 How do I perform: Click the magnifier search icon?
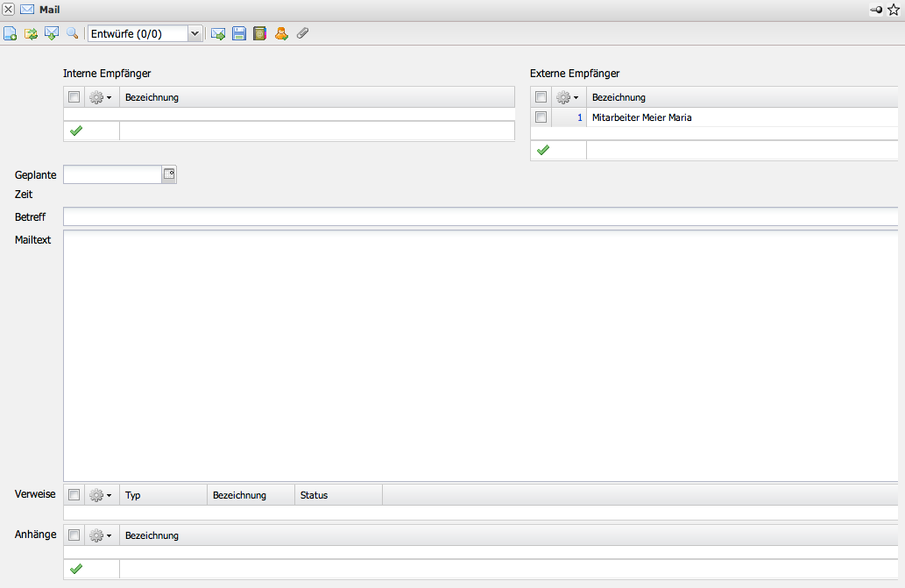click(72, 33)
